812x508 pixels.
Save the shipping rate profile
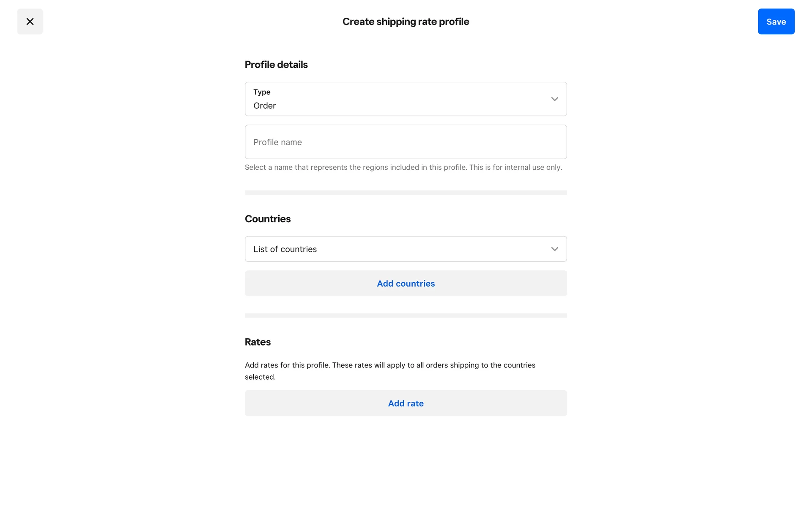(x=776, y=22)
